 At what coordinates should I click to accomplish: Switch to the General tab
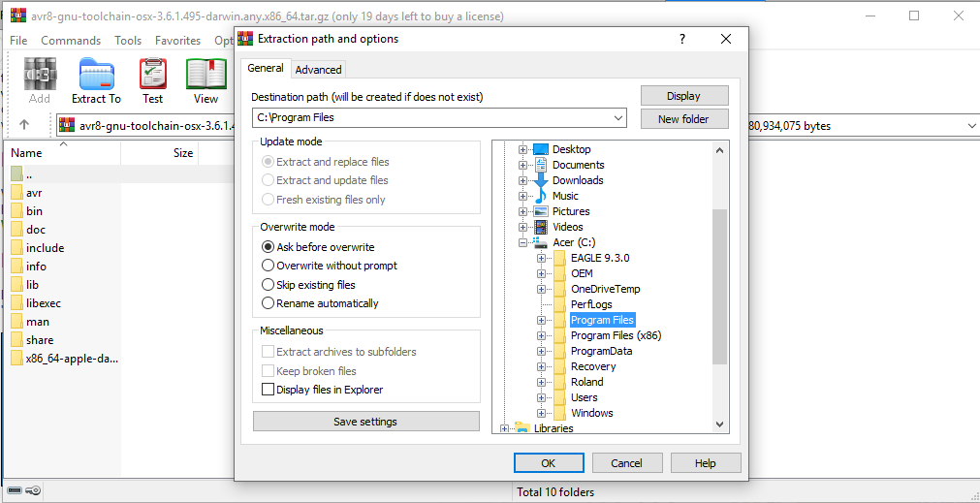[266, 68]
